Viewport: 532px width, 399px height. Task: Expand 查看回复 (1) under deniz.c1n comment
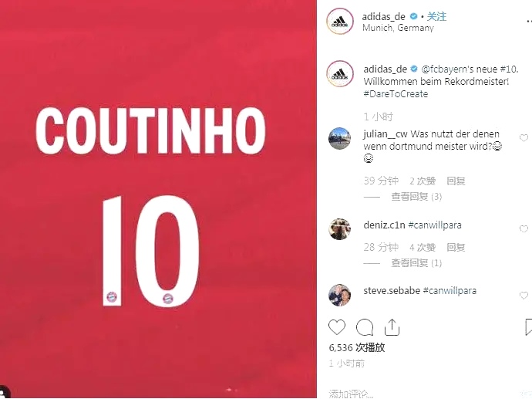coord(416,263)
